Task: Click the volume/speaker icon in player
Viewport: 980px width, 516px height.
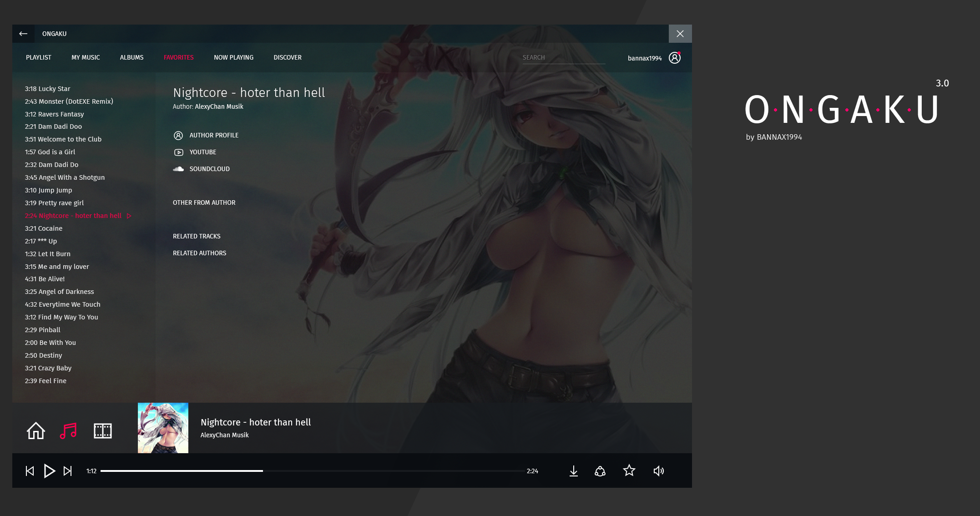Action: point(660,471)
